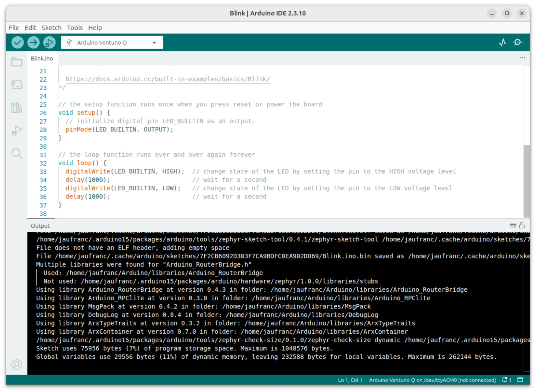Image resolution: width=536 pixels, height=392 pixels.
Task: Click 'digitalWrite(LED_BUILTIN, HIGH);' statement
Action: 125,171
